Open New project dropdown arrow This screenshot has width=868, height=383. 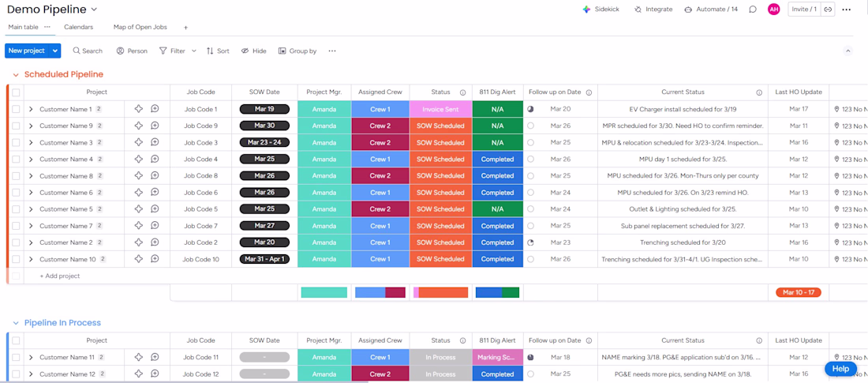click(54, 51)
